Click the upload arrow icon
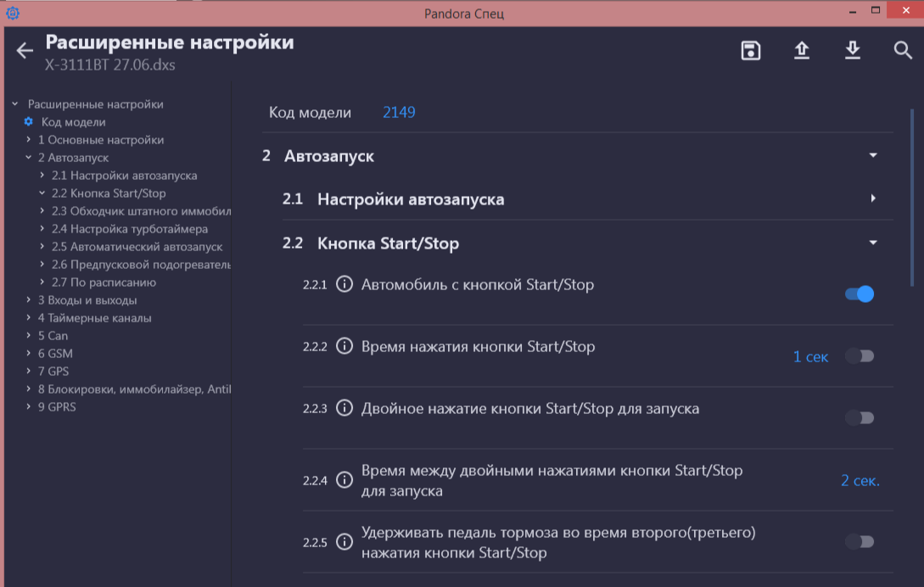The width and height of the screenshot is (924, 587). coord(801,51)
